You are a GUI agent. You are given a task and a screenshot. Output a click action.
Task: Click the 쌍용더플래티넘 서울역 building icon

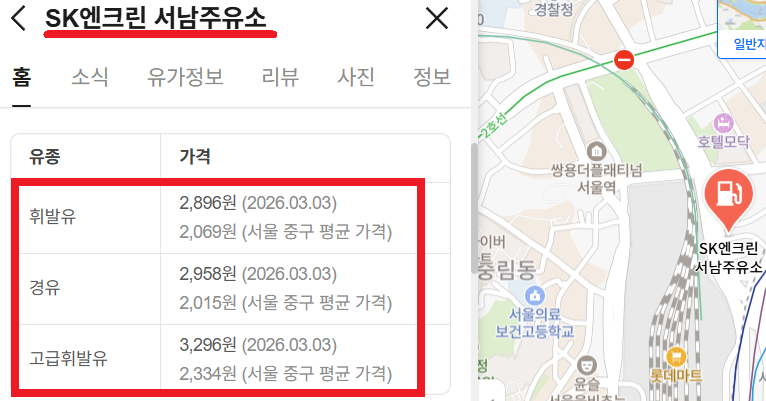pyautogui.click(x=596, y=151)
